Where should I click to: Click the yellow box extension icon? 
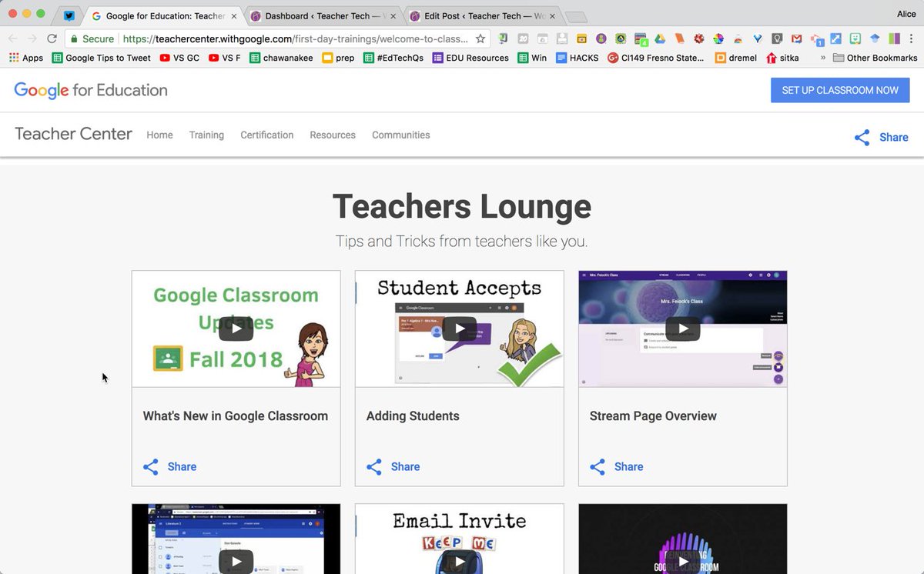[581, 38]
